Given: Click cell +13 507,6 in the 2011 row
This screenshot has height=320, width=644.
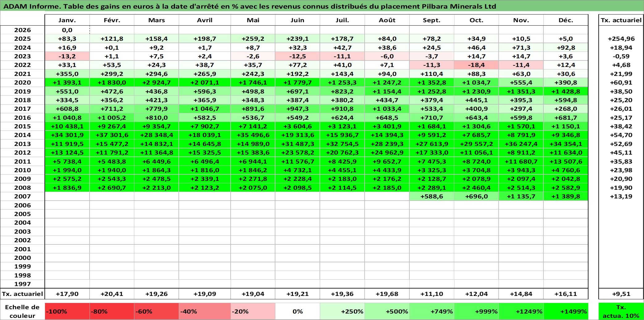Looking at the screenshot, I should (566, 161).
